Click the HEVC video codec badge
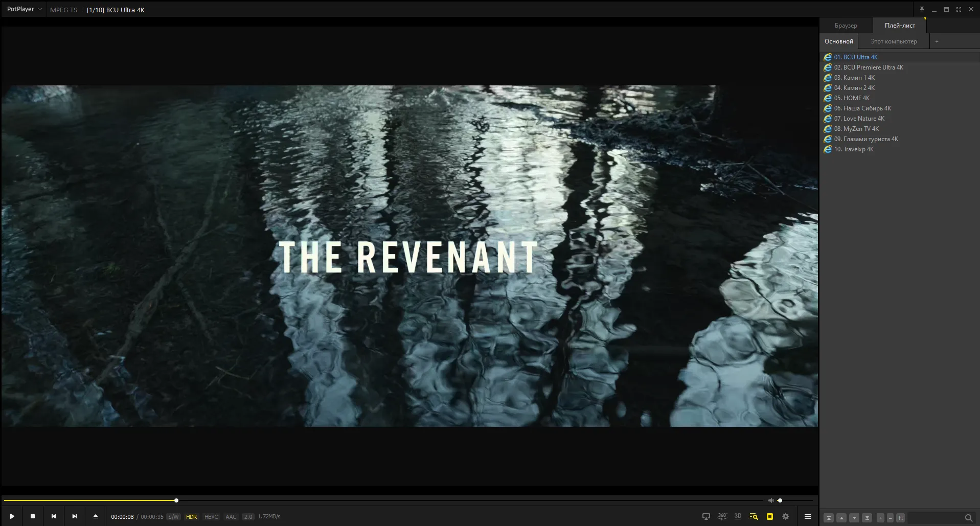Viewport: 980px width, 526px height. point(211,517)
